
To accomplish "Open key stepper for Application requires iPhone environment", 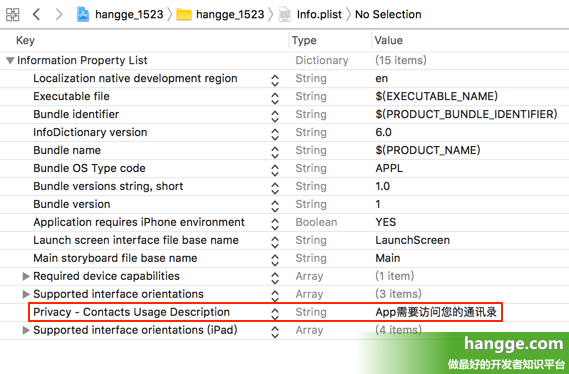I will pos(275,224).
